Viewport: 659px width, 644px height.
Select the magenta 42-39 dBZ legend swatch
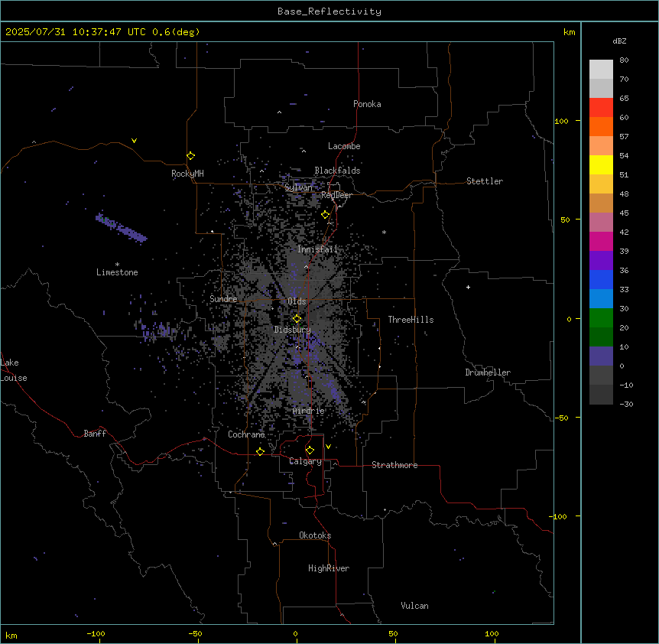(601, 241)
